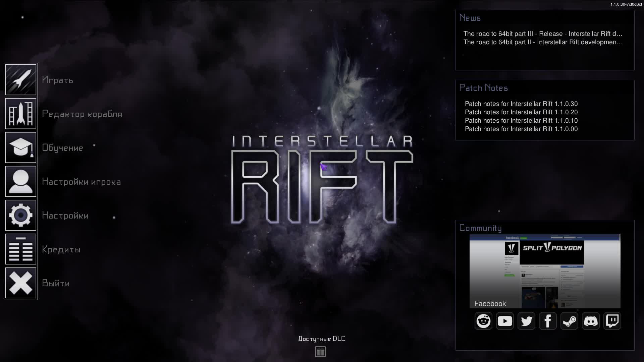
Task: Click the Facebook social icon
Action: (548, 321)
